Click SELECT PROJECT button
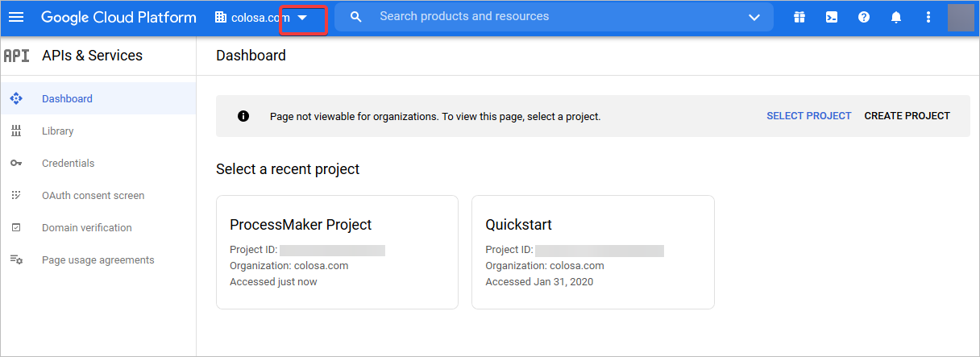 tap(808, 116)
